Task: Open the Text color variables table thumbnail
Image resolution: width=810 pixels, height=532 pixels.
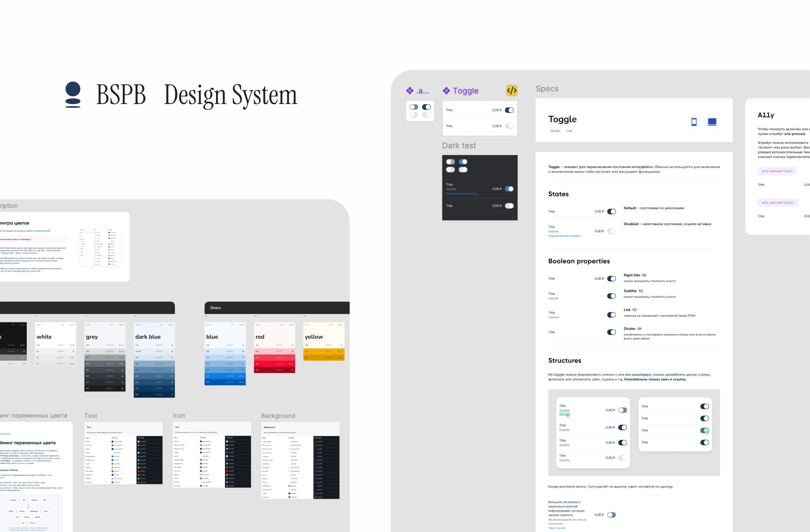Action: (124, 453)
